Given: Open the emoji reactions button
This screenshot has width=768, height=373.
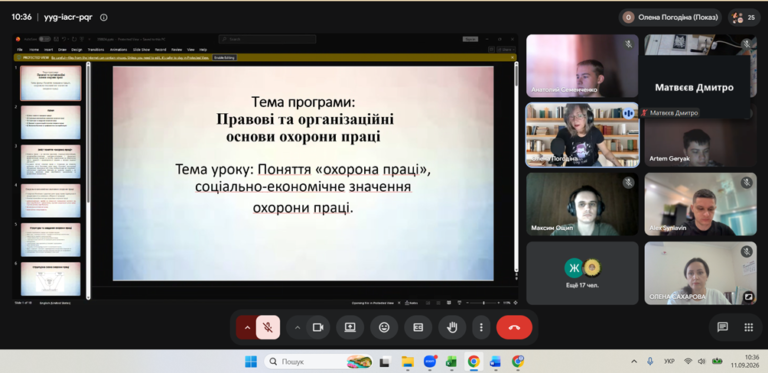Looking at the screenshot, I should pos(384,327).
